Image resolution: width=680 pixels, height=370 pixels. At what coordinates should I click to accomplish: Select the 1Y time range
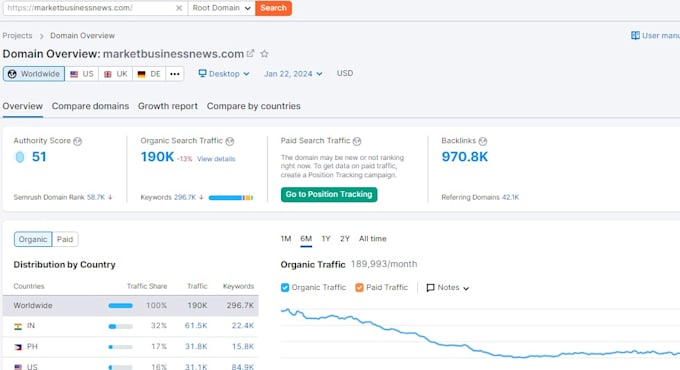pos(326,239)
